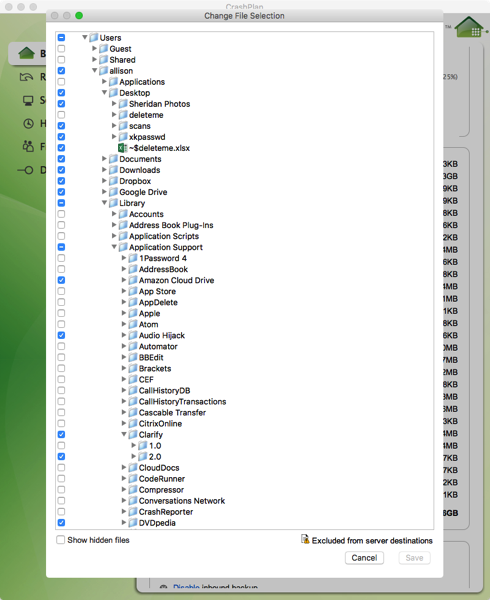Select Brackets folder row
Viewport: 490px width, 600px height.
245,368
